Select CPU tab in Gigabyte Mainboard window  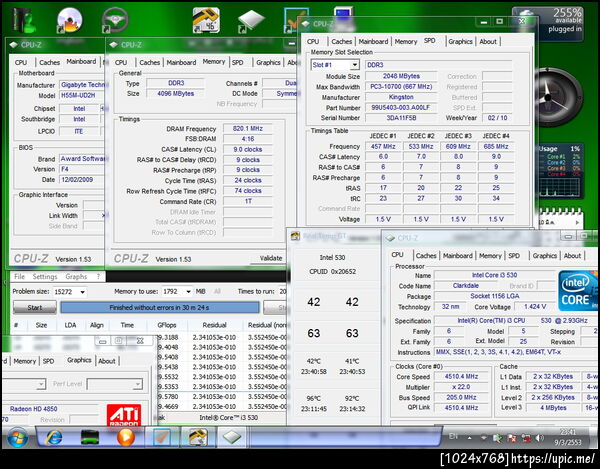tap(21, 62)
